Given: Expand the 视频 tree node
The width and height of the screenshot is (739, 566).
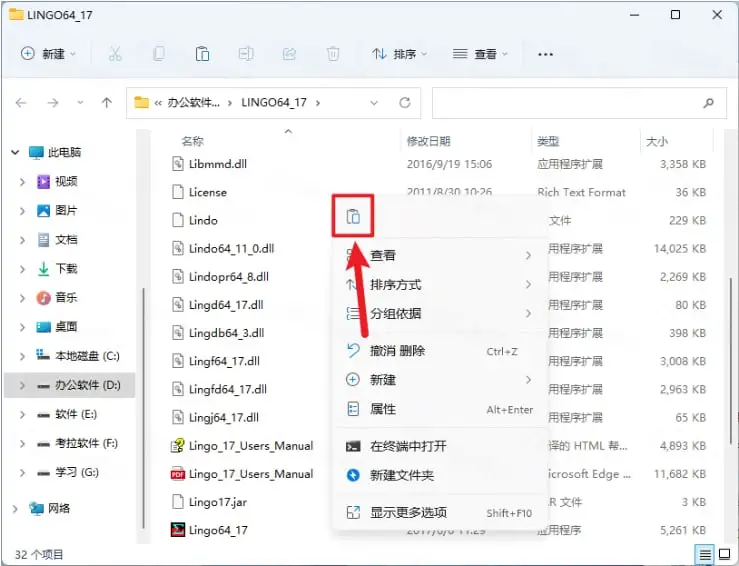Looking at the screenshot, I should point(22,181).
